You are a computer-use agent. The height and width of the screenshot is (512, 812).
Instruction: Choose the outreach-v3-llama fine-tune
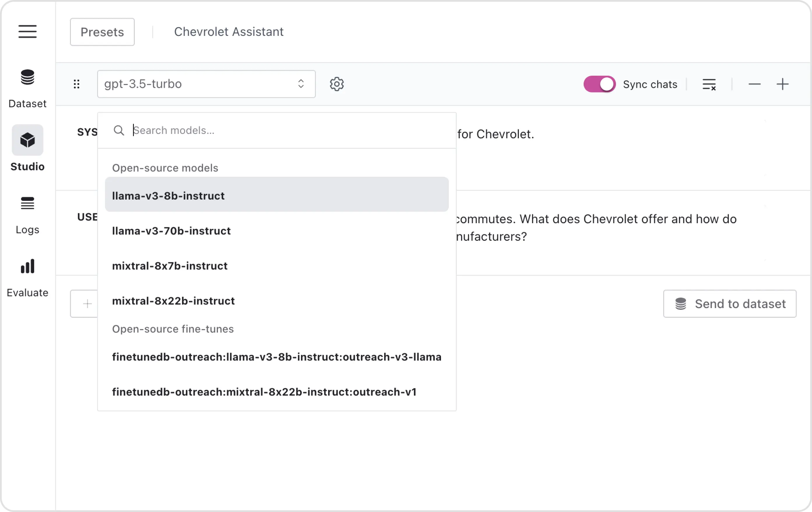276,357
